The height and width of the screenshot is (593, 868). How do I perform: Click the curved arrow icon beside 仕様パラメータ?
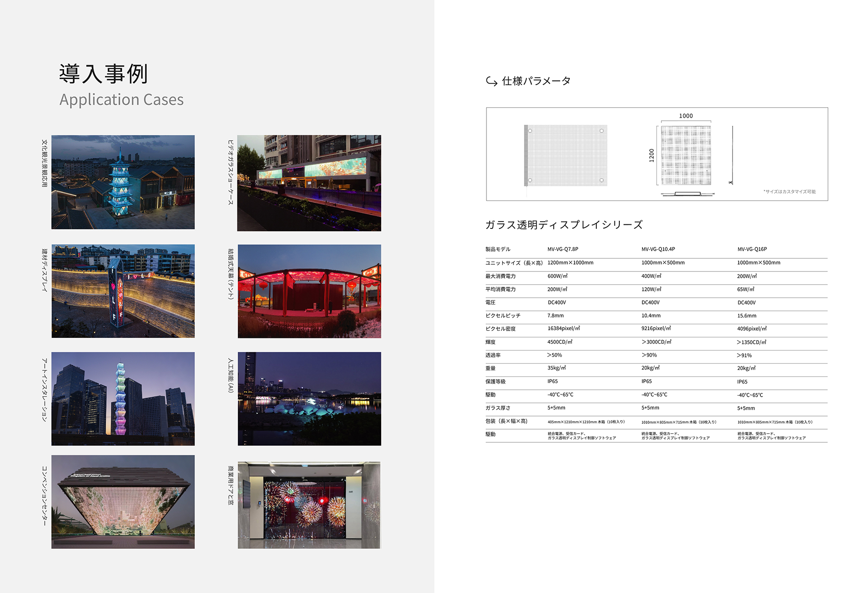click(491, 81)
